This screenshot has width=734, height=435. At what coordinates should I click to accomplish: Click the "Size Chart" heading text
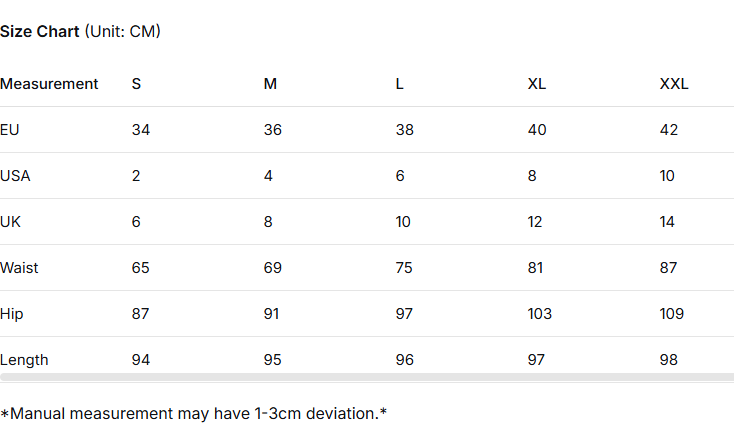click(40, 31)
